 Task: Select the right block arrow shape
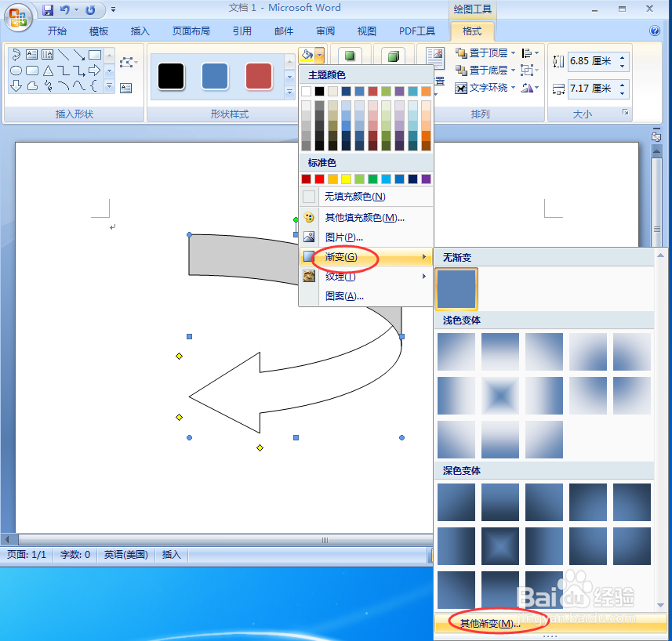point(95,71)
